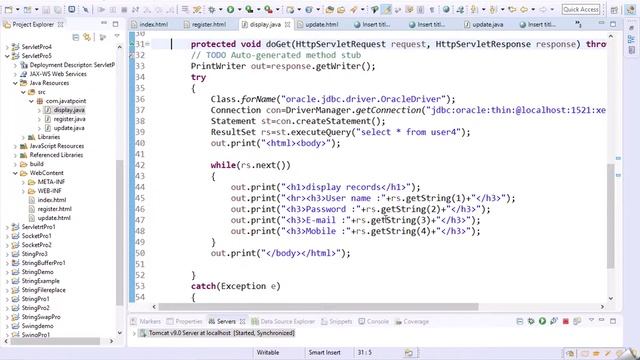Collapse the Java Resources node
The height and width of the screenshot is (360, 640).
pos(15,83)
